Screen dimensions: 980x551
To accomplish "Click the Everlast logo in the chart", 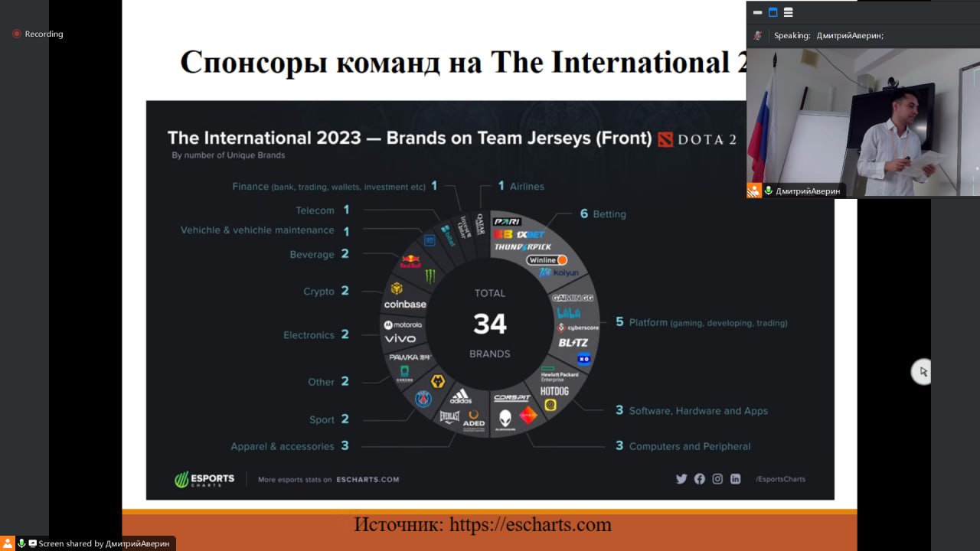I will pyautogui.click(x=449, y=417).
